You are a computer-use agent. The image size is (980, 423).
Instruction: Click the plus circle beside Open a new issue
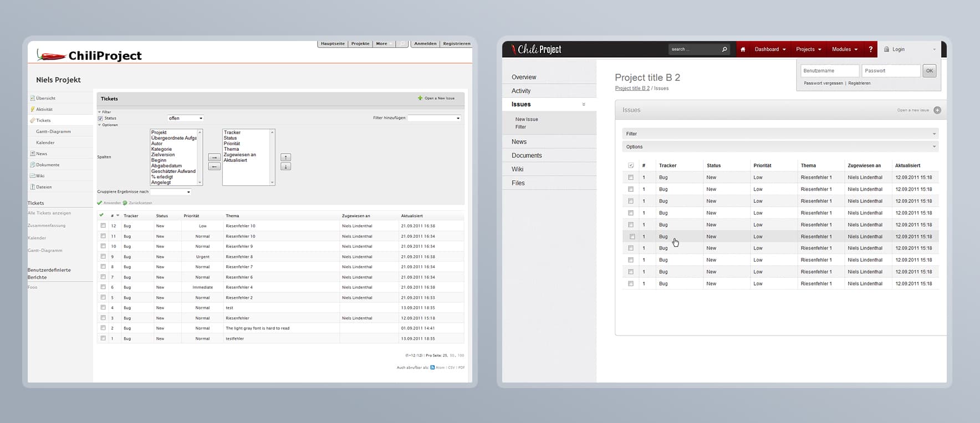[x=937, y=110]
